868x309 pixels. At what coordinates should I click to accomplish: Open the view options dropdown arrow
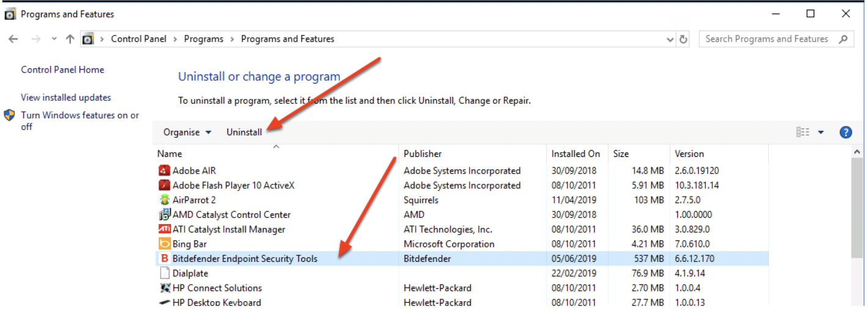pos(821,133)
